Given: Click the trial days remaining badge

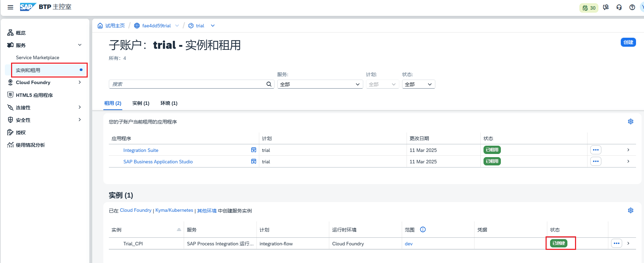Looking at the screenshot, I should (x=589, y=8).
